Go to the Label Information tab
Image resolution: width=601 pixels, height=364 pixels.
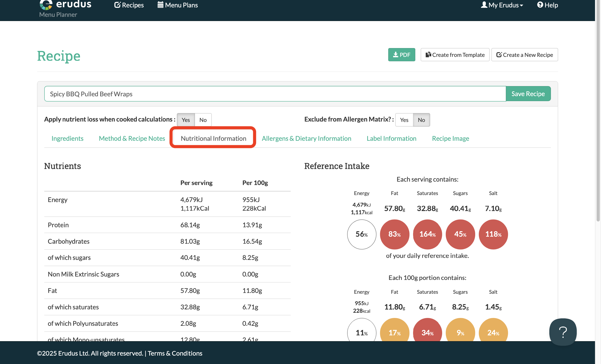point(391,138)
